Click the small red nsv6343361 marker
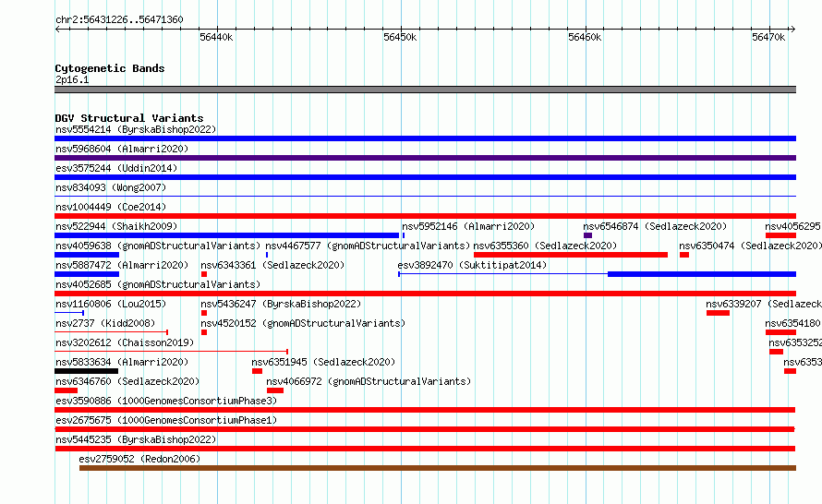822x504 pixels. 204,274
